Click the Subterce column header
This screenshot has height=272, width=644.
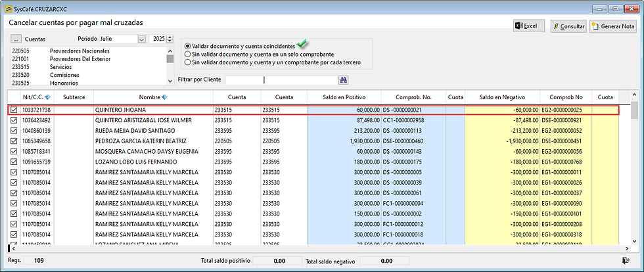73,97
